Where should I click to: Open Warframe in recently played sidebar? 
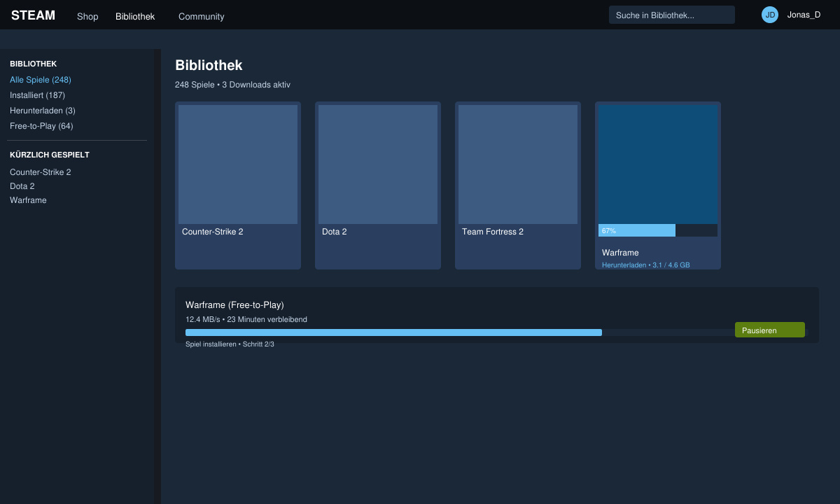coord(28,200)
